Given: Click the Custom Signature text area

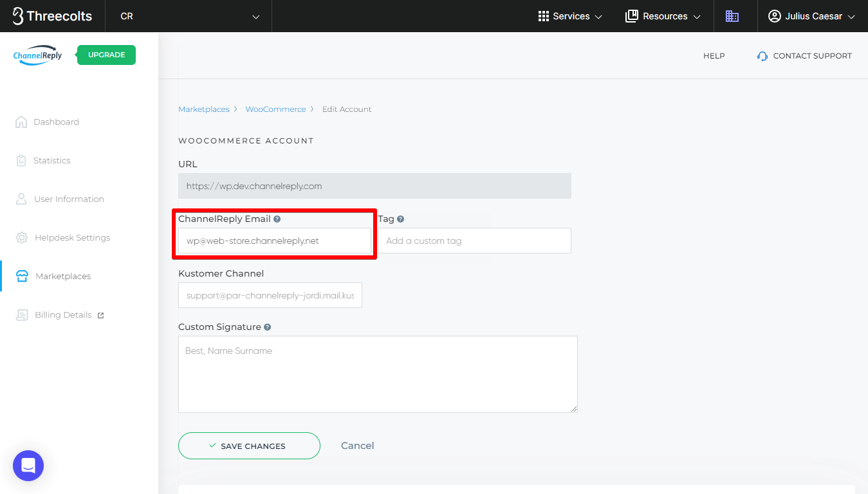Looking at the screenshot, I should pos(378,374).
